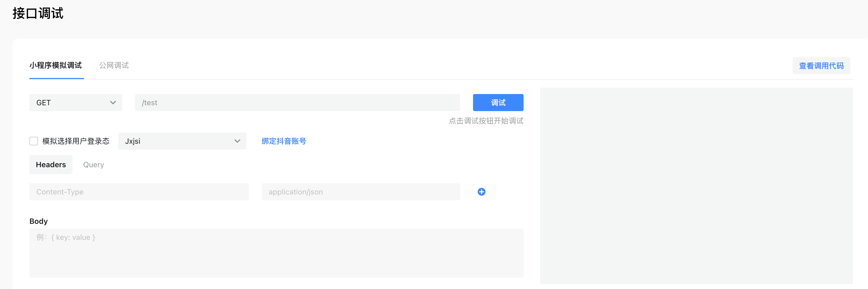Click the Body section label

point(39,221)
